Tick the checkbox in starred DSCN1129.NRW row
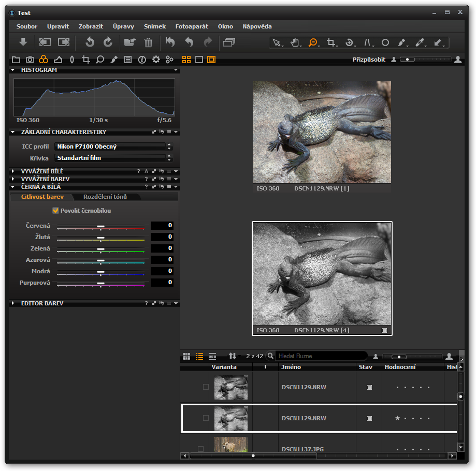Viewport: 476px width, 471px height. point(206,418)
